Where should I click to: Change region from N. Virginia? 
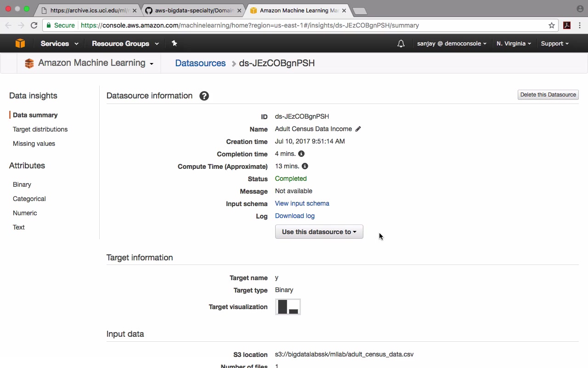(x=514, y=43)
